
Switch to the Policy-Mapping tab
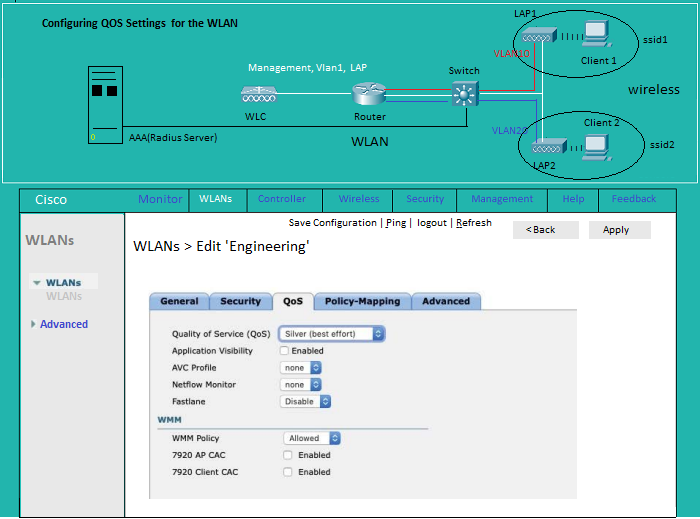(362, 301)
